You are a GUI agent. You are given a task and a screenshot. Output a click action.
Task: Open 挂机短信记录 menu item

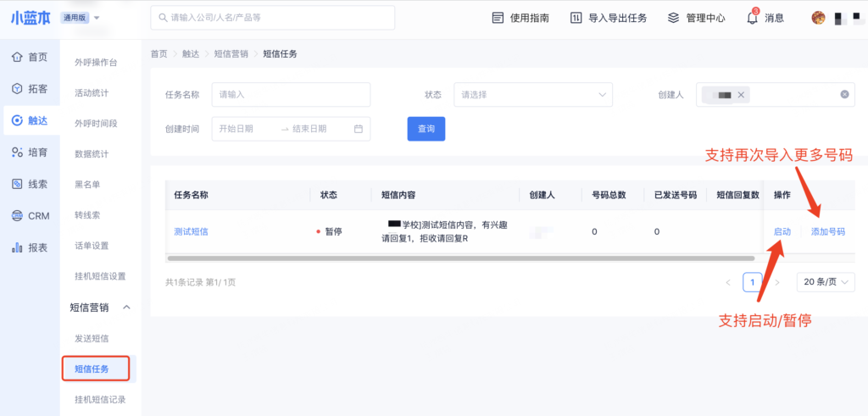(100, 399)
